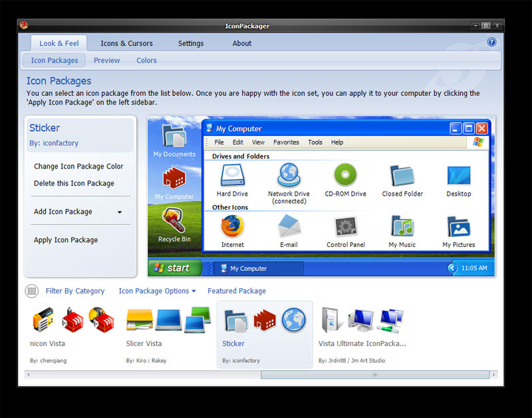Click the Closed Folder icon
Screen dimensions: 532x418
coord(402,176)
